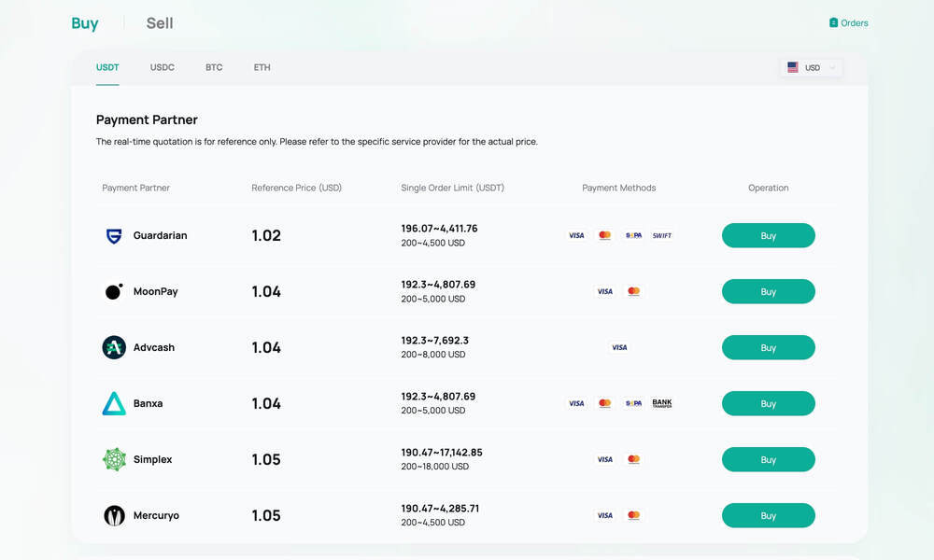
Task: Switch to the Sell section
Action: 160,23
